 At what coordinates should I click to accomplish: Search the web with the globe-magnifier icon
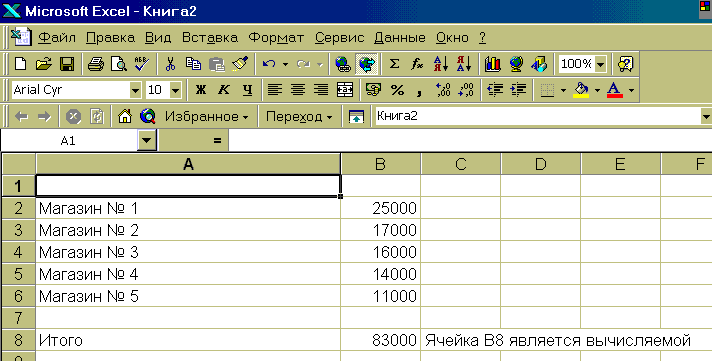pyautogui.click(x=148, y=117)
